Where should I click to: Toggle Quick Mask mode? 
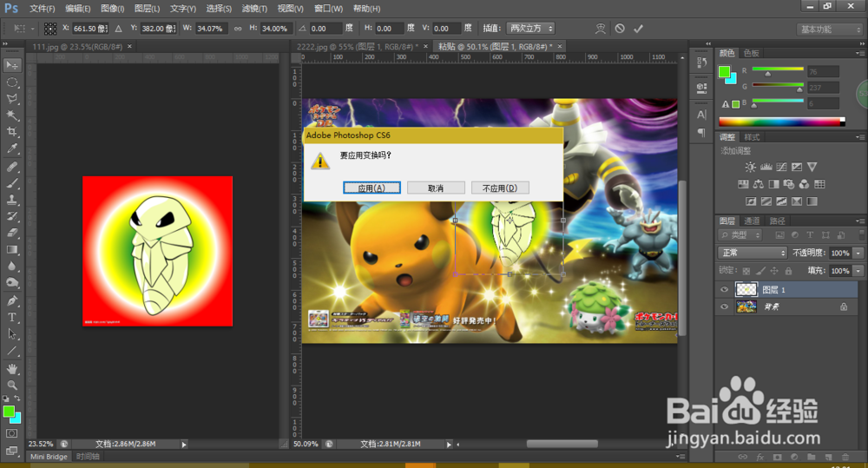tap(11, 433)
